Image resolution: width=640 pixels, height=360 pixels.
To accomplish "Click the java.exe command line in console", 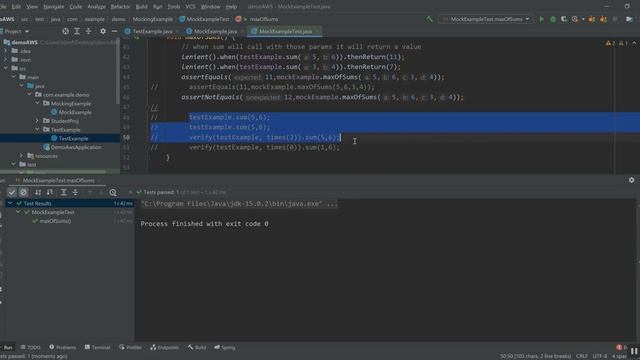I will (239, 204).
